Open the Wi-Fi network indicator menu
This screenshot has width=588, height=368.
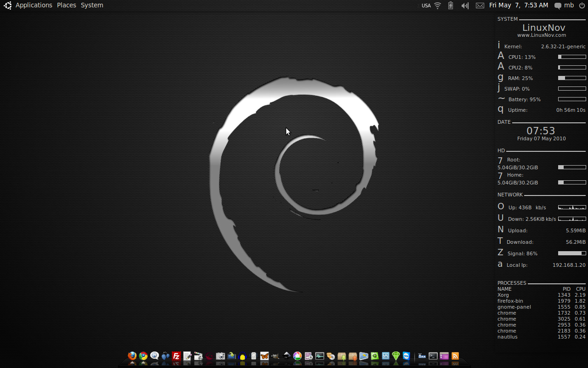point(438,6)
